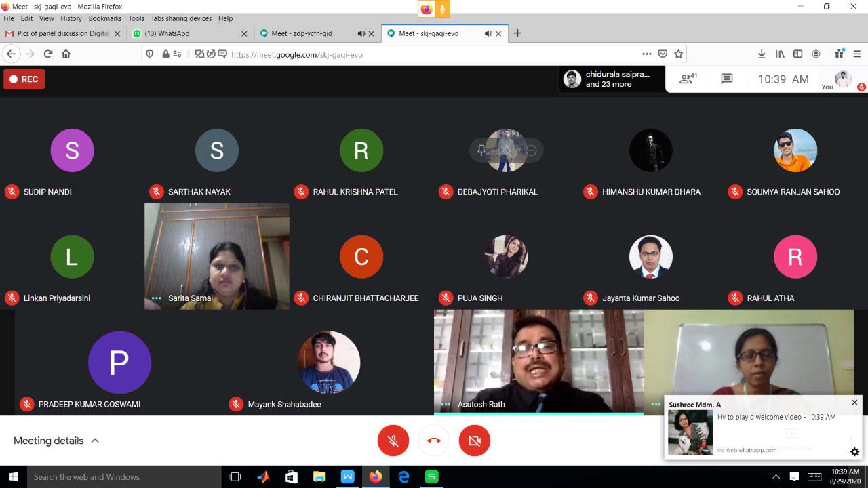Open the Bookmarks menu
Image resolution: width=868 pixels, height=488 pixels.
click(104, 18)
